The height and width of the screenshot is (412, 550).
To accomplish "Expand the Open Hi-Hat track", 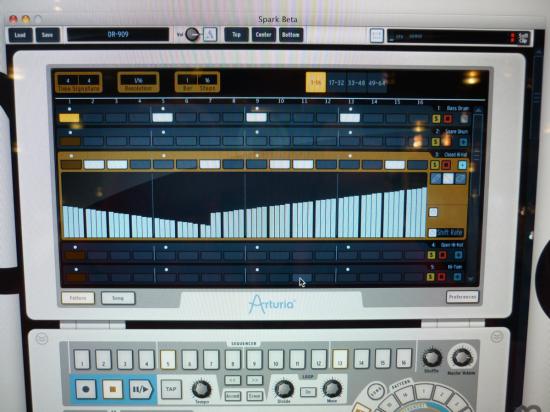I will (x=458, y=255).
